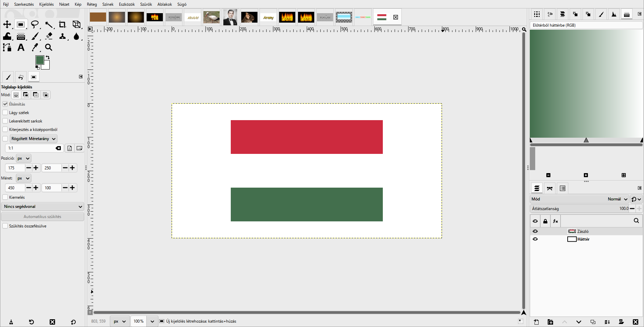Screen dimensions: 644x327
Task: Open the Rögzített Méretarány dropdown
Action: tap(33, 139)
